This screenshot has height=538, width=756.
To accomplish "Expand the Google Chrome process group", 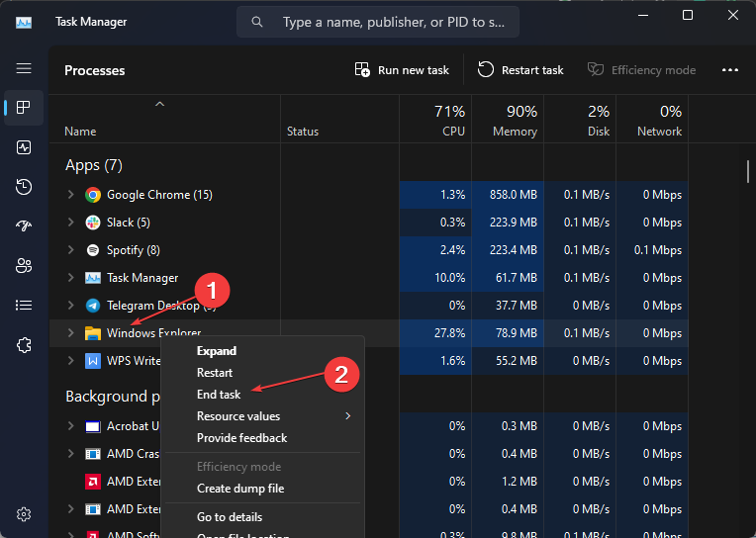I will click(x=71, y=194).
